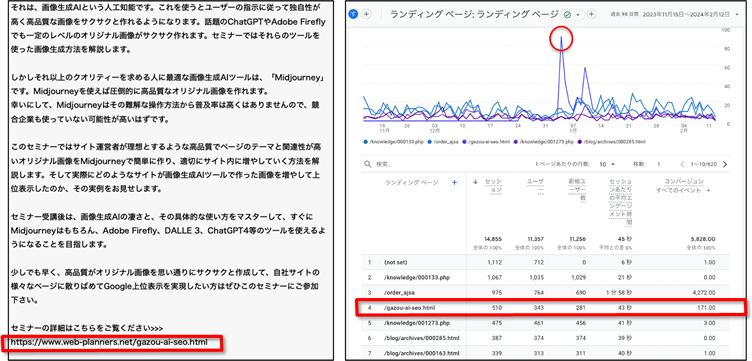752x361 pixels.
Task: Click sessions value 1,112 in (not set) row
Action: pos(494,263)
